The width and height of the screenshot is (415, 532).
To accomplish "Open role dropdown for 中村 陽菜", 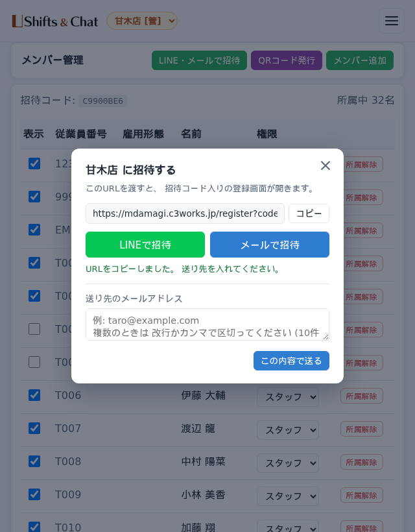I will pyautogui.click(x=288, y=463).
